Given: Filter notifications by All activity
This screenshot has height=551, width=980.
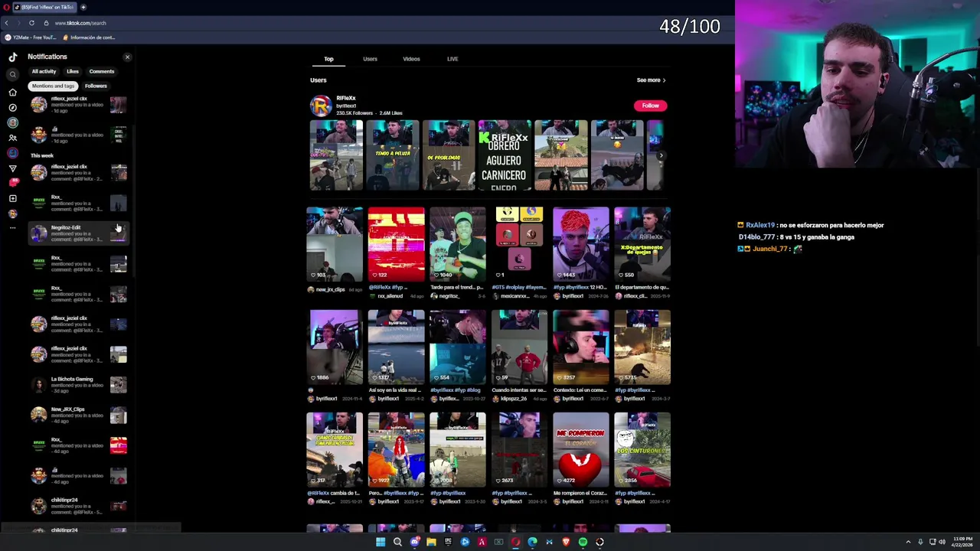Looking at the screenshot, I should (44, 71).
